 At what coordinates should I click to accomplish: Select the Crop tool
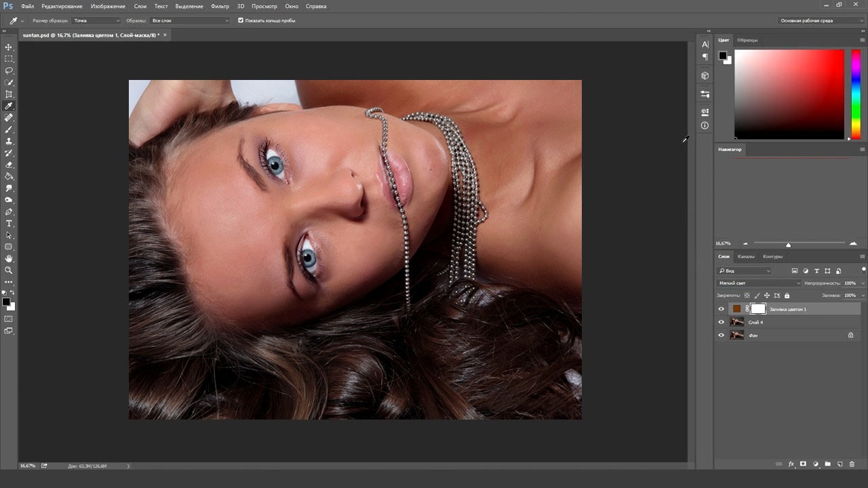coord(9,94)
